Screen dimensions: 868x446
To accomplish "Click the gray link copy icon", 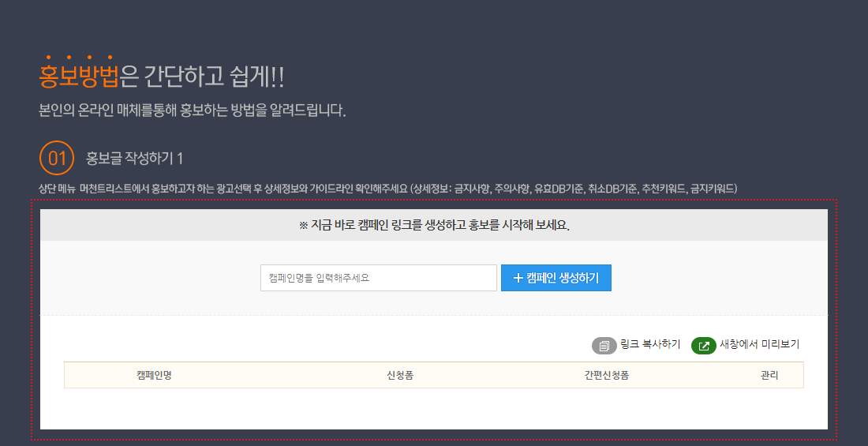I will pos(604,346).
